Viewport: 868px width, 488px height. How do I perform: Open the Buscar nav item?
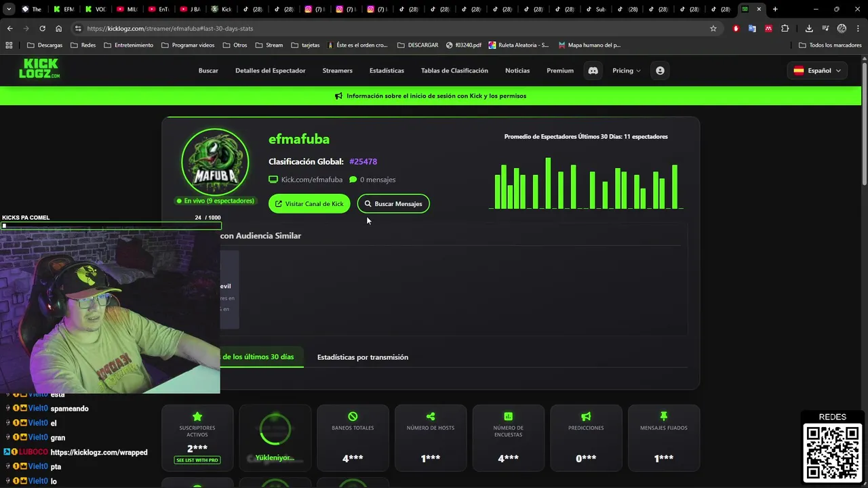point(208,70)
